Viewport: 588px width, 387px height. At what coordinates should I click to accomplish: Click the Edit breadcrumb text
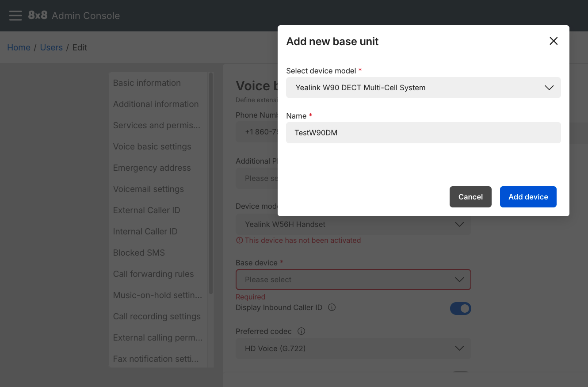(80, 47)
